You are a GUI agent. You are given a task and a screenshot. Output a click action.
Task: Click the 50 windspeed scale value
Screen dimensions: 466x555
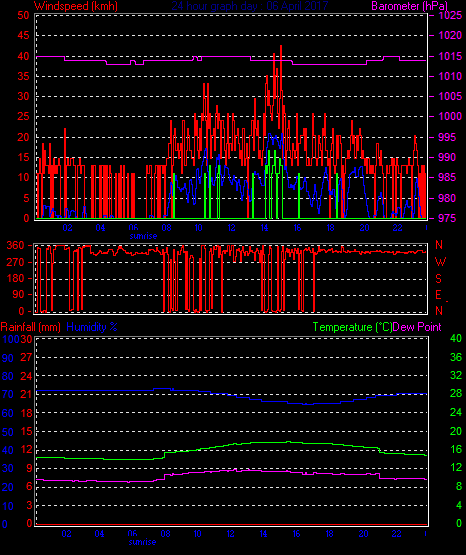click(23, 15)
